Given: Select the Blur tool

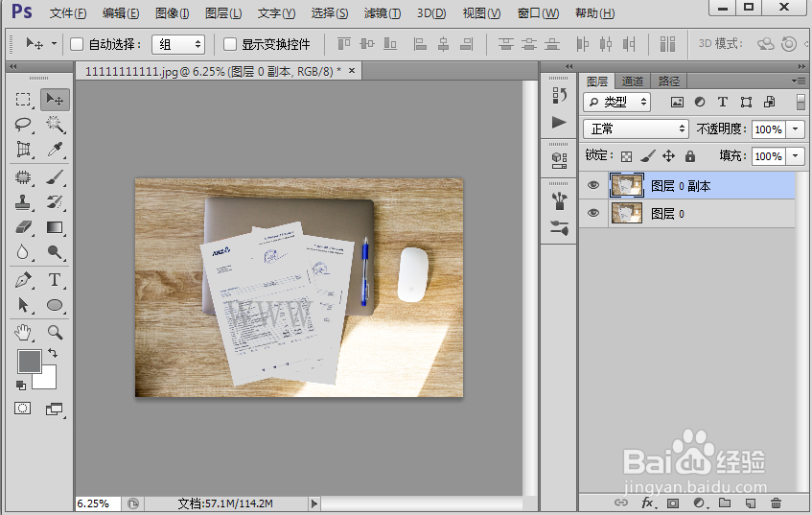Looking at the screenshot, I should (23, 252).
